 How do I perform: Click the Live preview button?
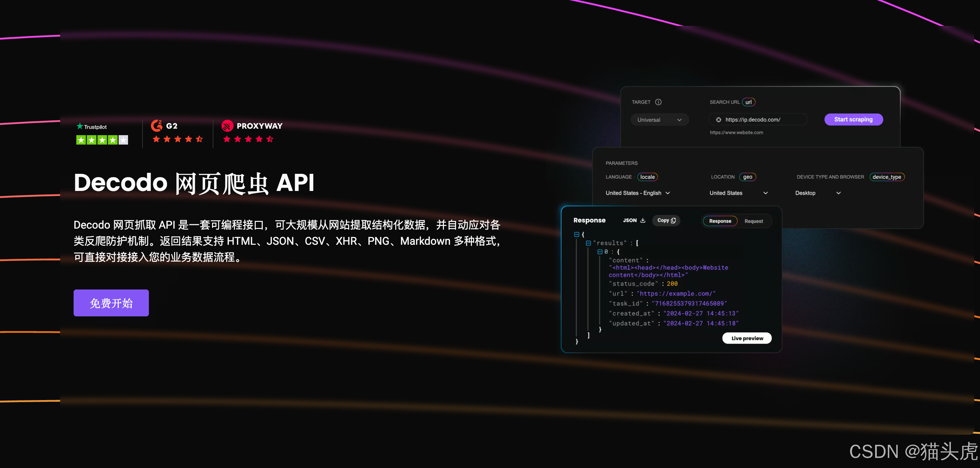(x=747, y=338)
